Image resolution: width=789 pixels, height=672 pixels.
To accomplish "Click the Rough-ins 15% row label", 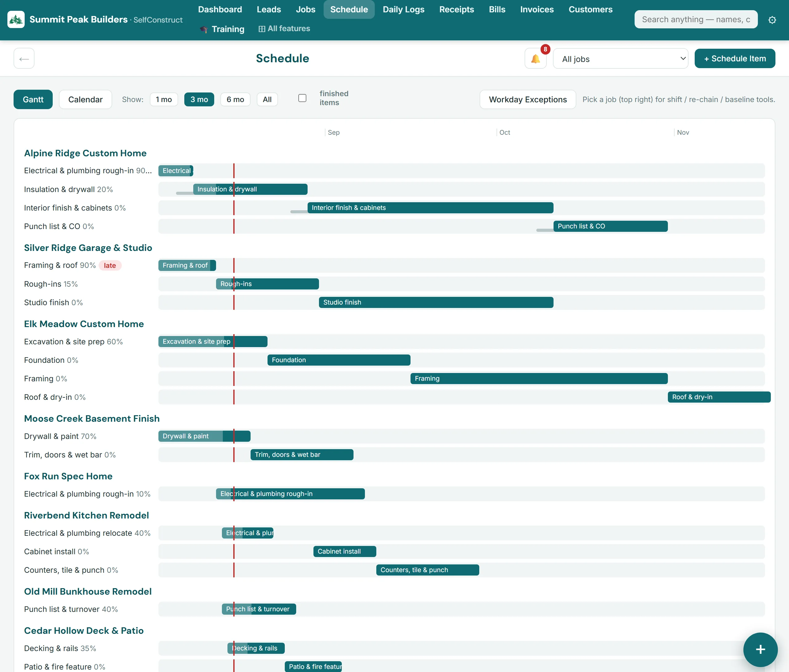I will click(x=51, y=284).
